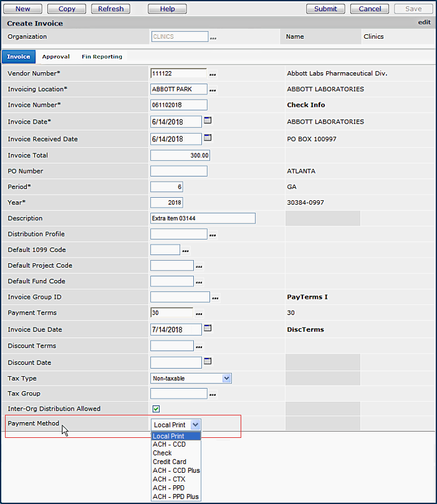Open the Invoice Due Date calendar

[208, 328]
